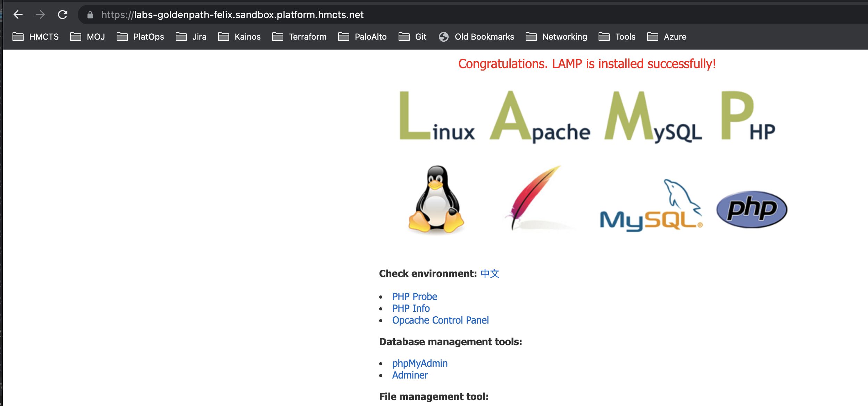Open the PaloAlto bookmarks folder

coord(362,37)
